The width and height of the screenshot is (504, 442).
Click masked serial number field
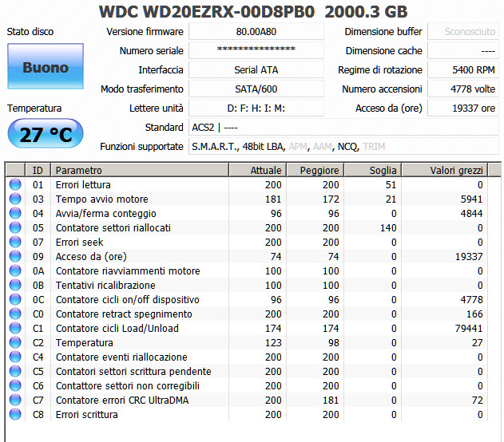(256, 50)
